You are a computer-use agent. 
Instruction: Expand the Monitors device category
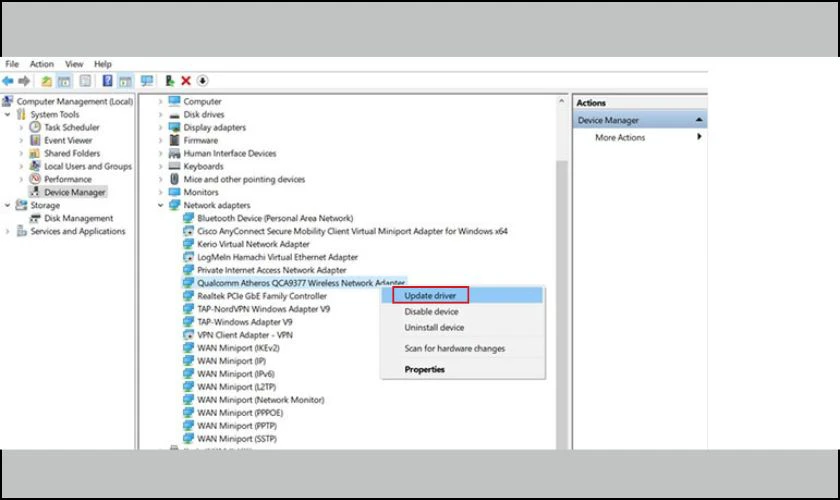pyautogui.click(x=161, y=192)
